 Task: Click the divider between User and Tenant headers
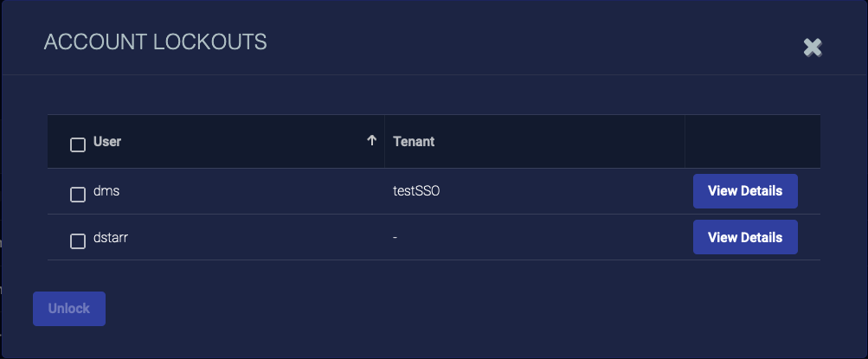tap(384, 141)
